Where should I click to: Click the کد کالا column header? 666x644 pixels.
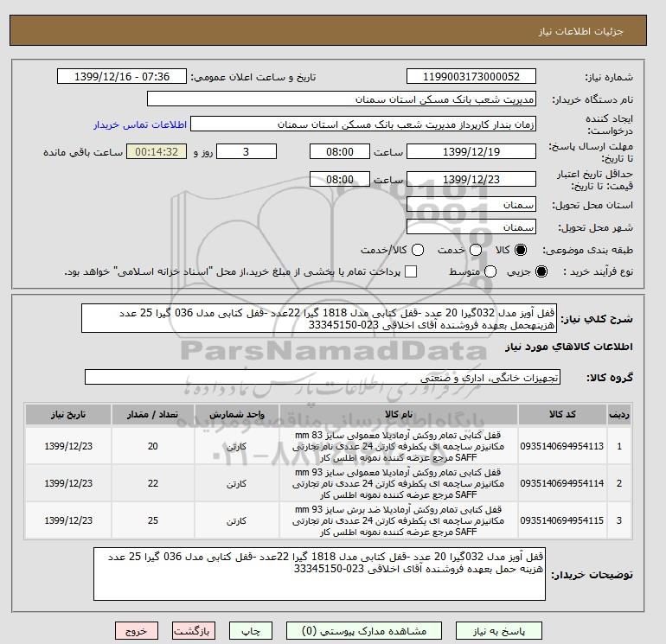(562, 414)
